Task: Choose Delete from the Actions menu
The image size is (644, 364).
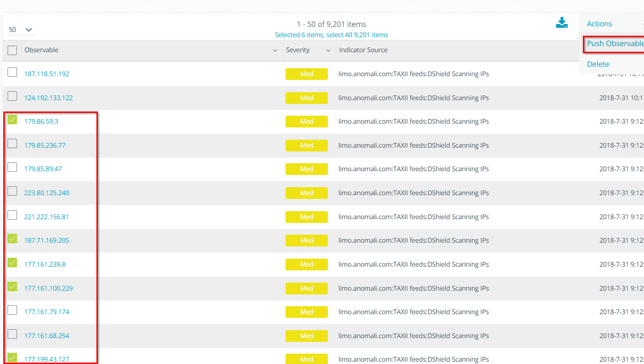Action: pos(598,64)
